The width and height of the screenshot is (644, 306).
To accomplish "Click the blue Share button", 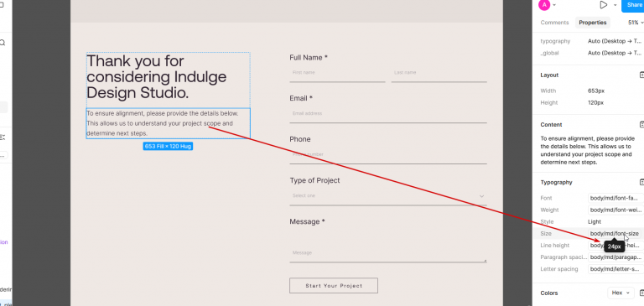I will (633, 5).
